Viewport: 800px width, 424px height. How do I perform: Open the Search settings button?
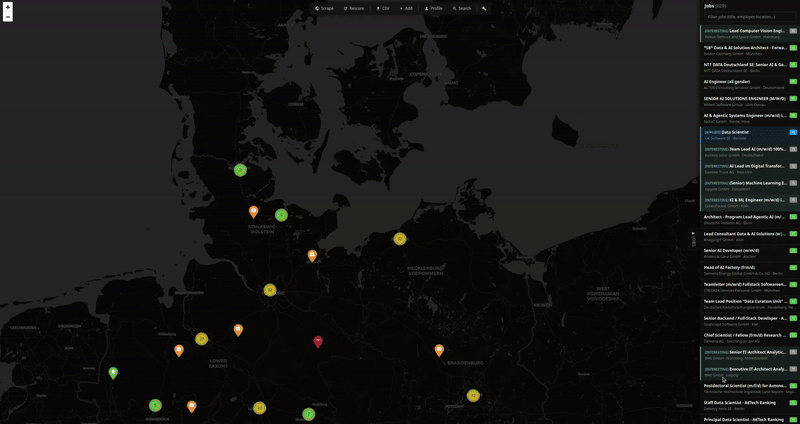click(x=462, y=8)
